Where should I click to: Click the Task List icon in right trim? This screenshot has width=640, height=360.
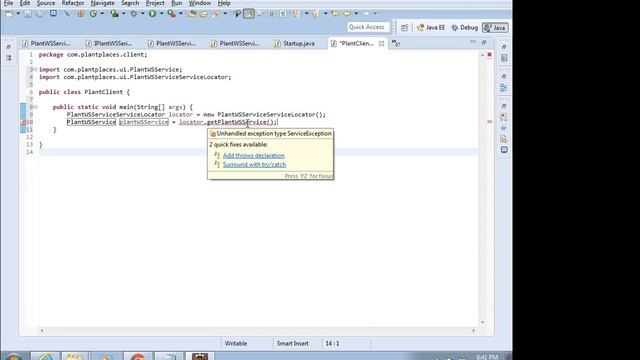tap(504, 58)
